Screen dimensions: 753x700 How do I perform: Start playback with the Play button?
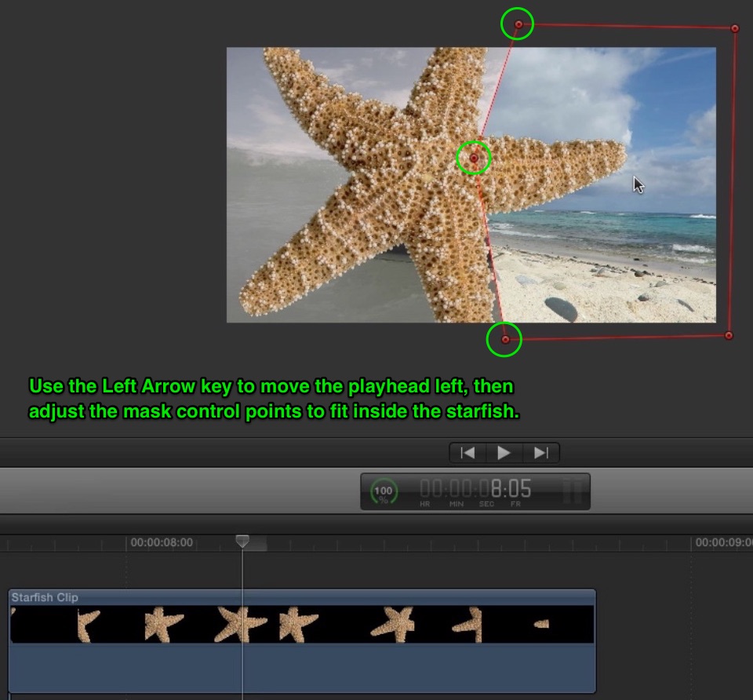(504, 453)
